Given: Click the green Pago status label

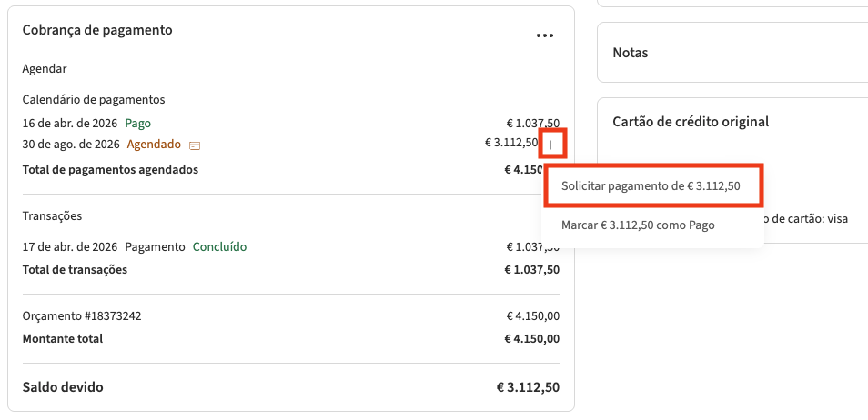Looking at the screenshot, I should coord(138,123).
